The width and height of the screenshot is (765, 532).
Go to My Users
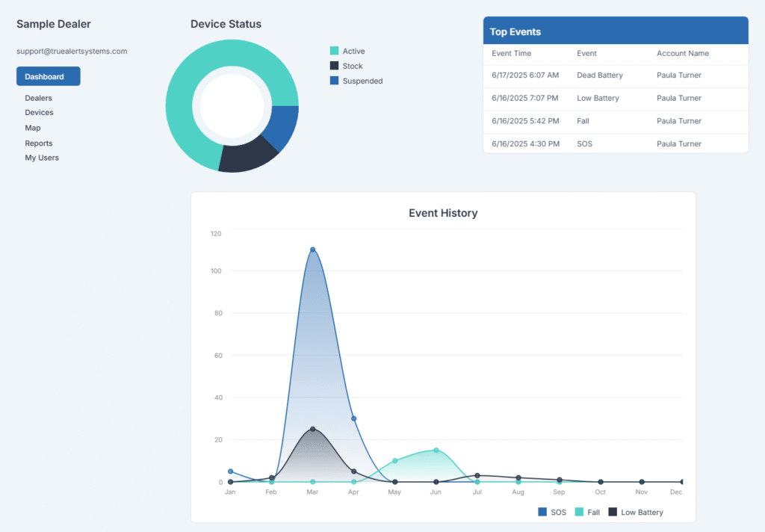point(41,158)
